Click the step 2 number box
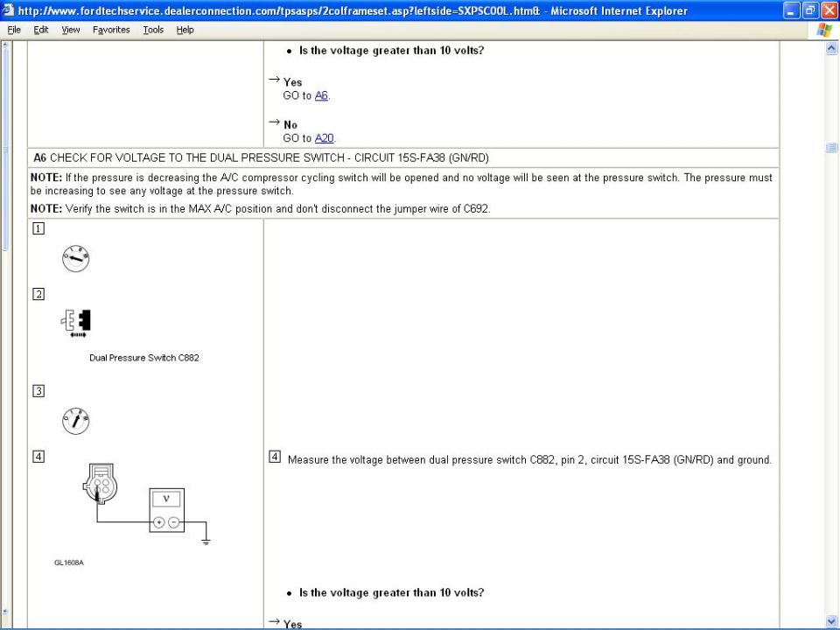Image resolution: width=840 pixels, height=630 pixels. tap(38, 294)
